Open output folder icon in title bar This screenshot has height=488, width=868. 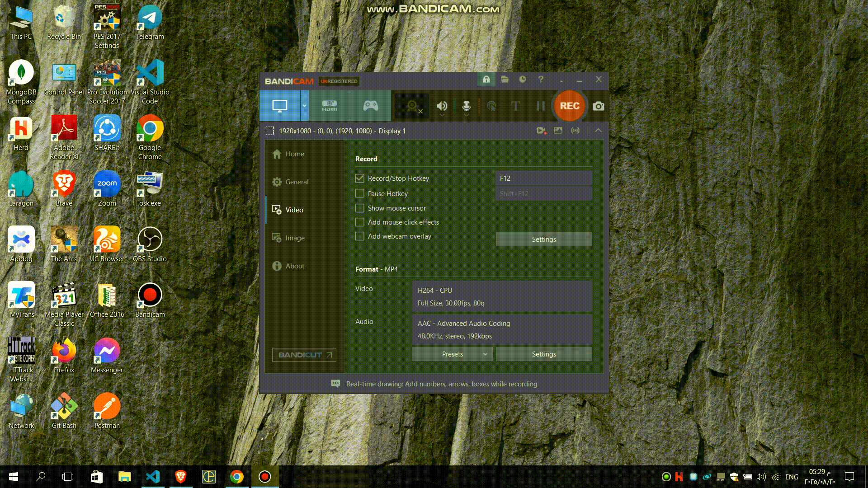tap(505, 80)
